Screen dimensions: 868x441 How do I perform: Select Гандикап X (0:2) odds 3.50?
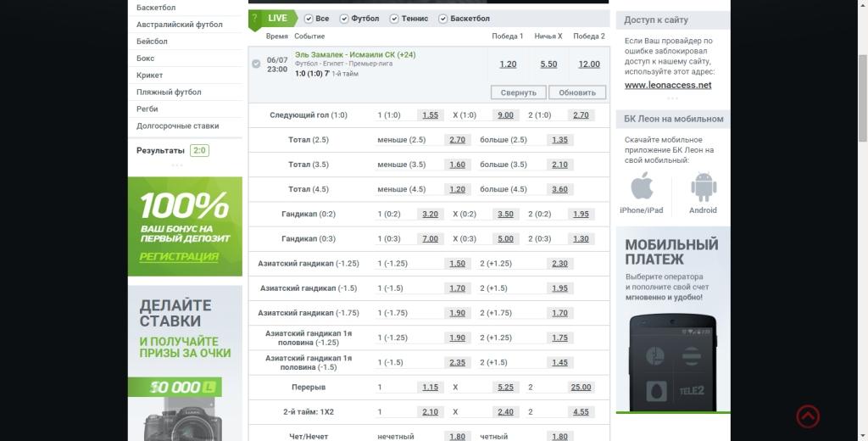505,214
